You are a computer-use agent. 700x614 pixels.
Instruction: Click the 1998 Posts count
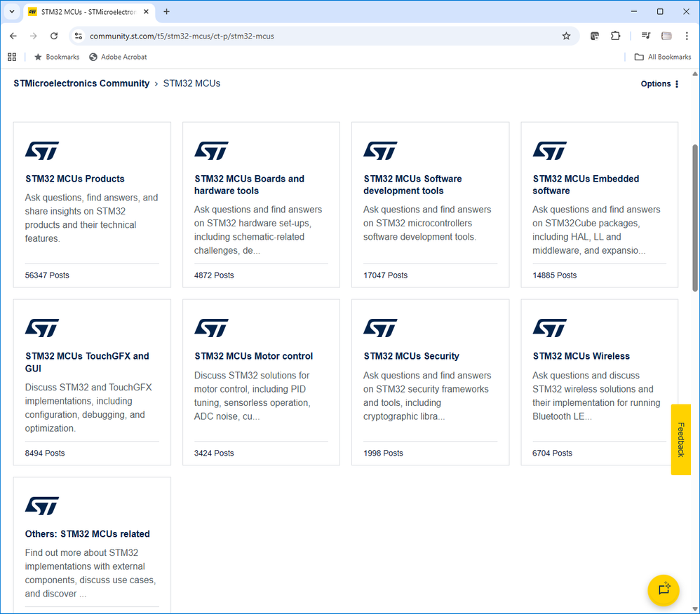pos(383,453)
